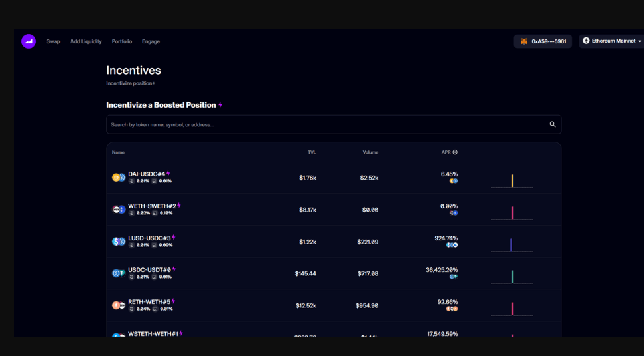Click the $1.76k TVL value

pyautogui.click(x=308, y=178)
